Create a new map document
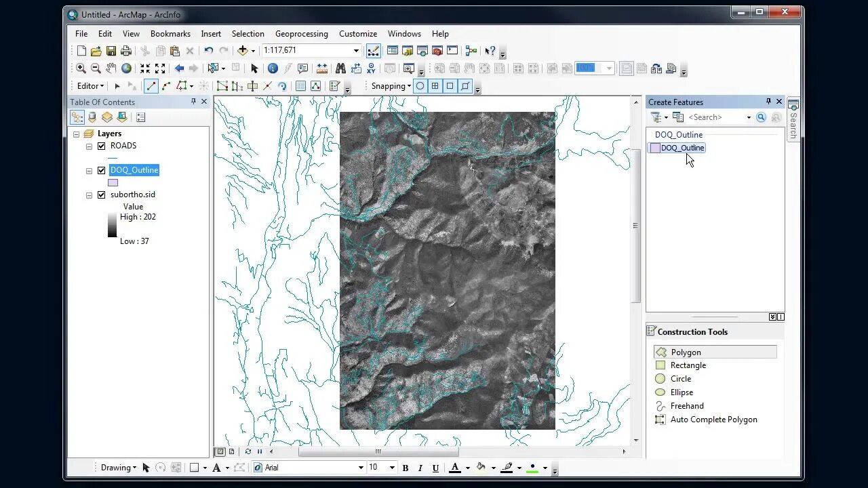The height and width of the screenshot is (488, 868). point(81,51)
